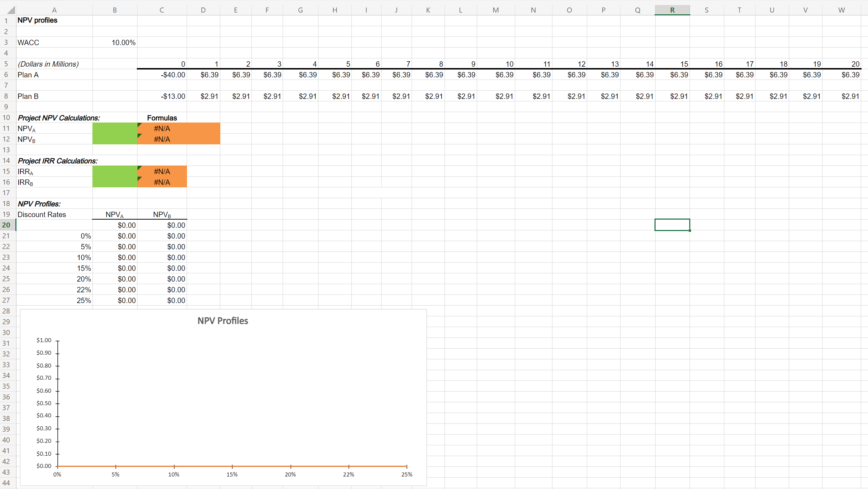Image resolution: width=868 pixels, height=489 pixels.
Task: Click inside the NPV Profiles chart plot area
Action: click(x=233, y=401)
